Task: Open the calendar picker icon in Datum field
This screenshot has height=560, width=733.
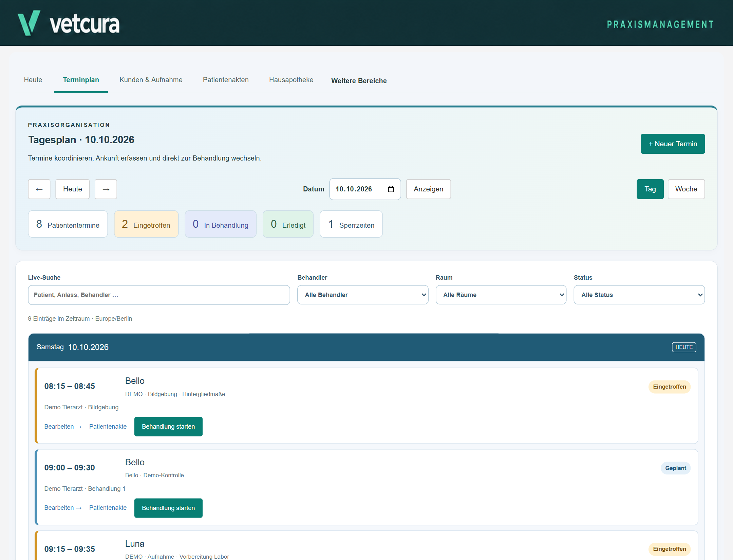Action: (391, 189)
